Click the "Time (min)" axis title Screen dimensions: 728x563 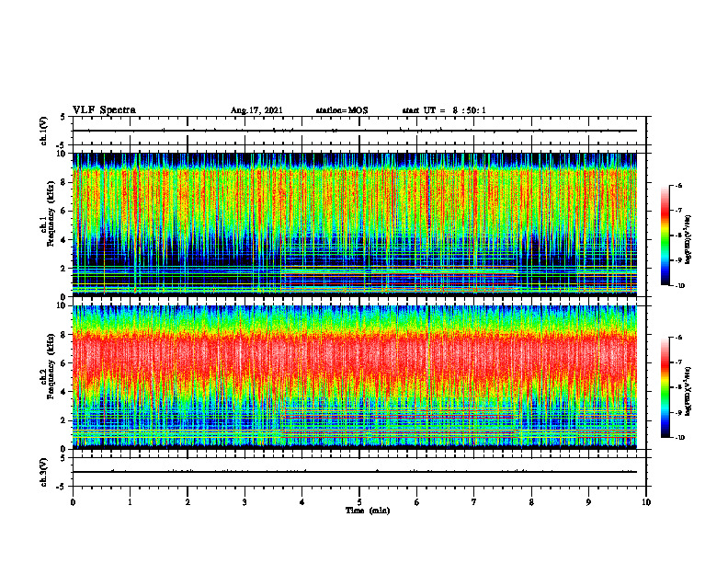point(368,511)
